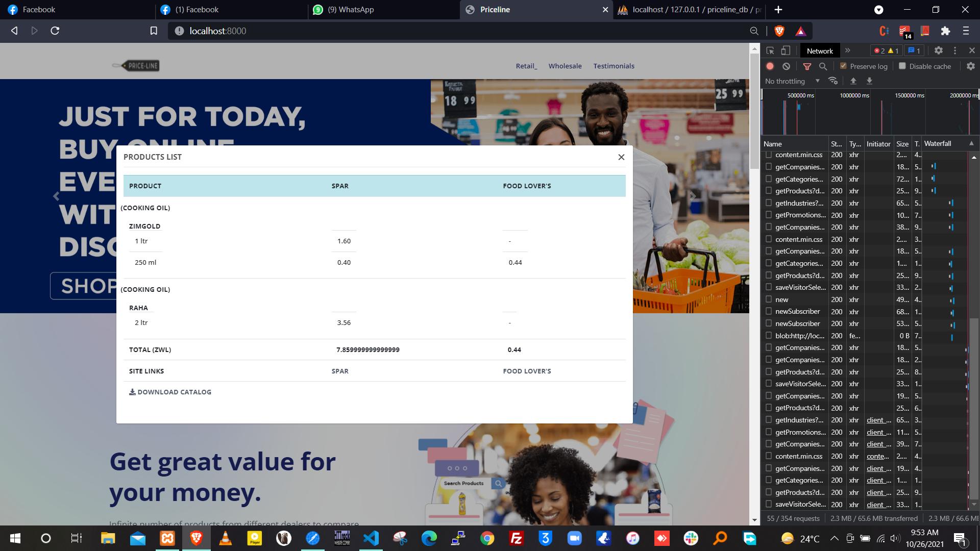Sort requests by the Initiator column header
This screenshot has width=980, height=551.
(x=878, y=143)
